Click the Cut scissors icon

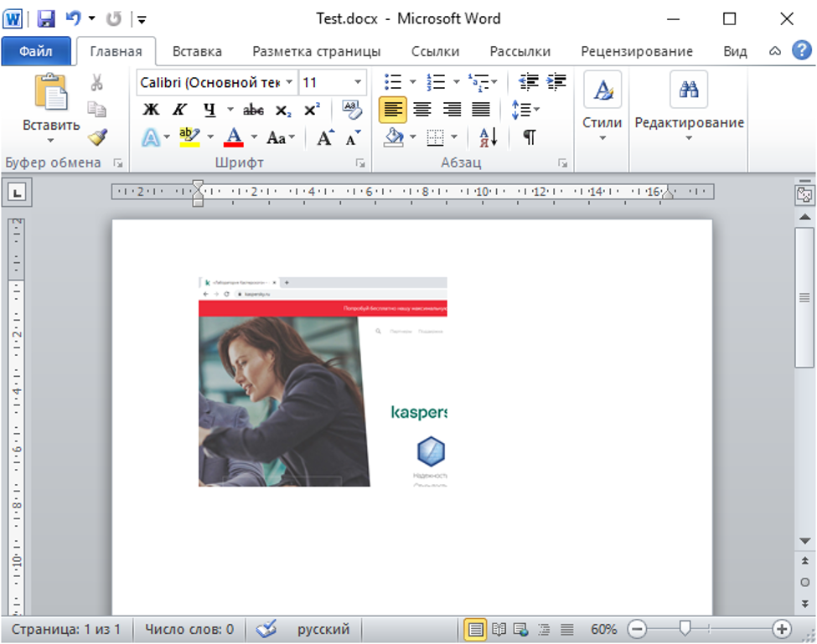click(x=97, y=83)
